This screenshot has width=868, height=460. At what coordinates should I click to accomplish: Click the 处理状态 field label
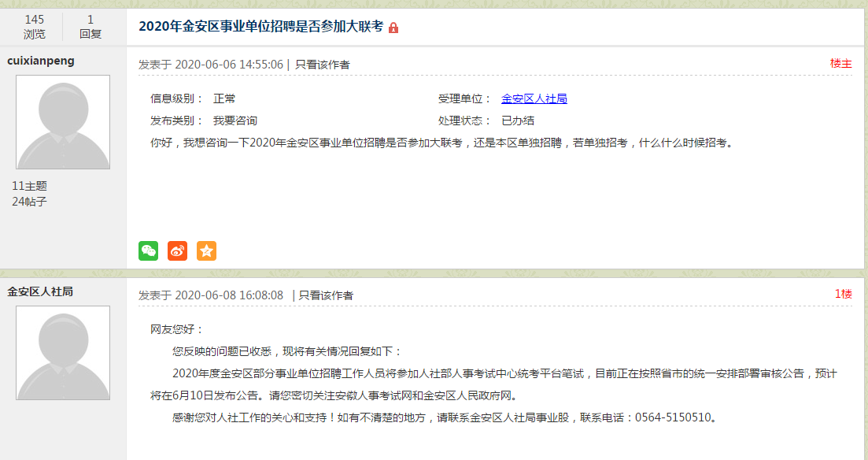[465, 121]
